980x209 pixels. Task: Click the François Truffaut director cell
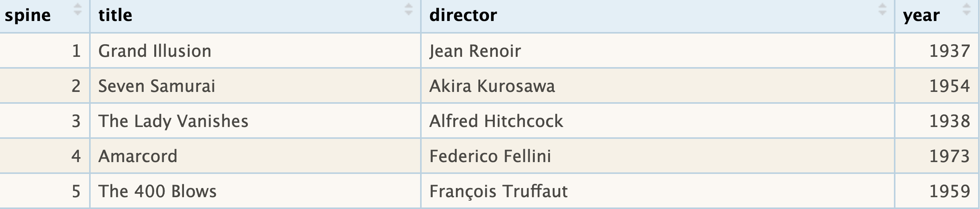tap(498, 191)
